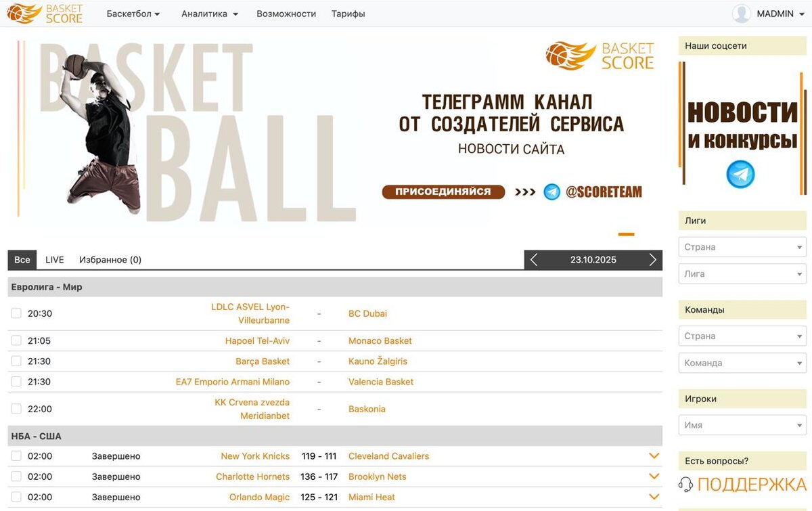Open Hapoel Tel-Aviv team link
The width and height of the screenshot is (812, 511).
257,340
